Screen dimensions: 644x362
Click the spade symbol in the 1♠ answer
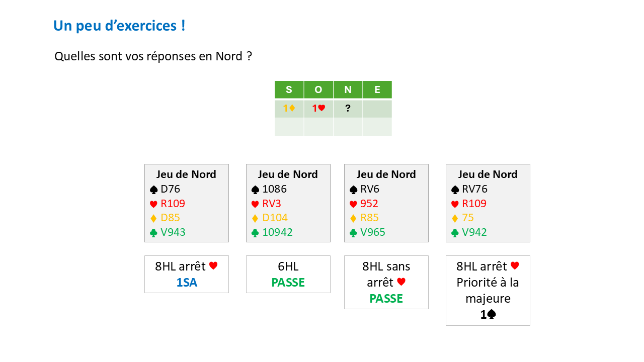(x=492, y=315)
